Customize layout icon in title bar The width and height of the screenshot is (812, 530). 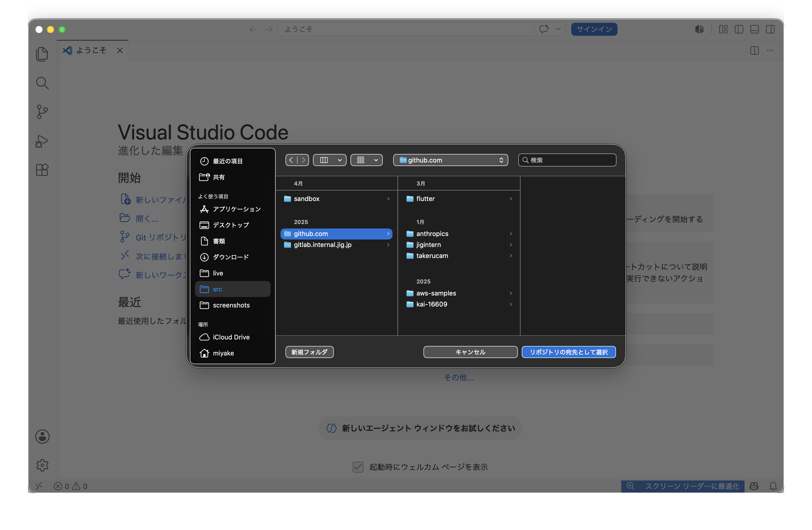click(723, 29)
